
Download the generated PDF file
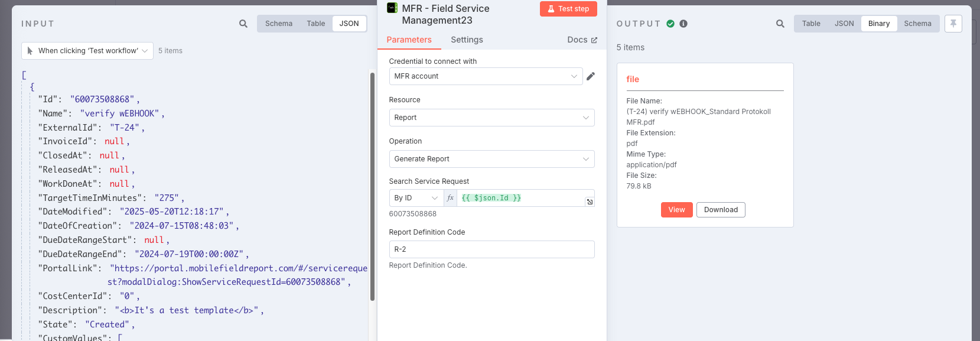coord(721,210)
